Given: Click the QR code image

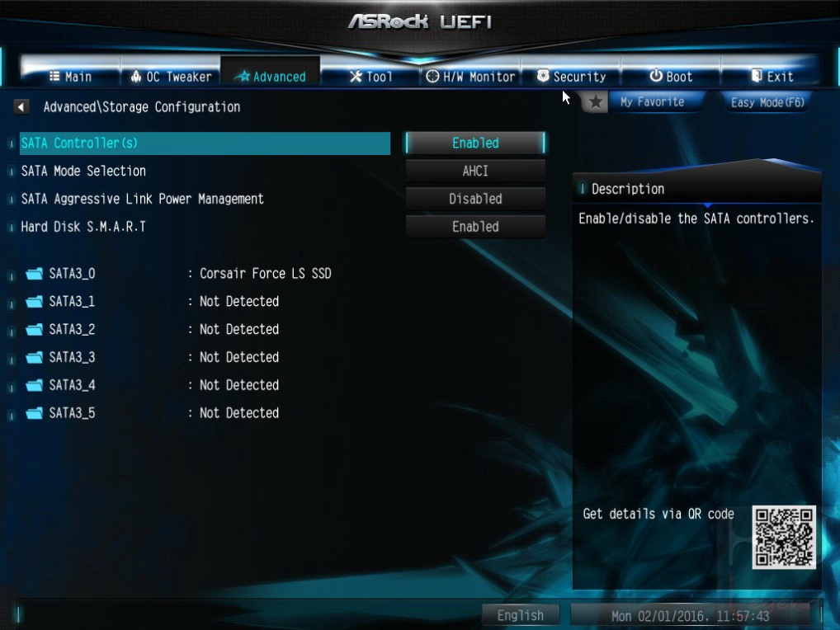Looking at the screenshot, I should point(784,537).
